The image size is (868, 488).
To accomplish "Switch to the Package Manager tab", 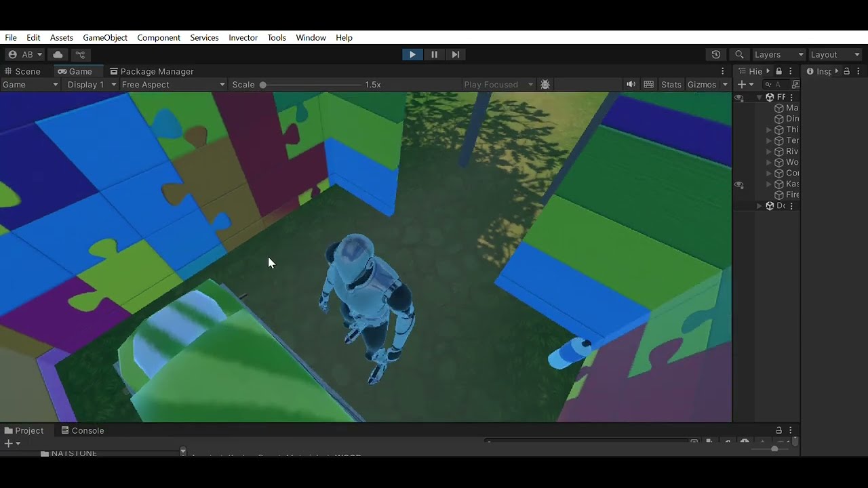I will coord(151,71).
